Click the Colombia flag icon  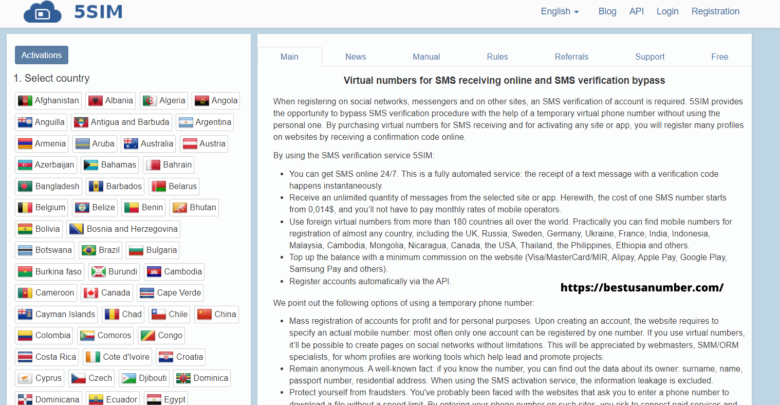25,335
